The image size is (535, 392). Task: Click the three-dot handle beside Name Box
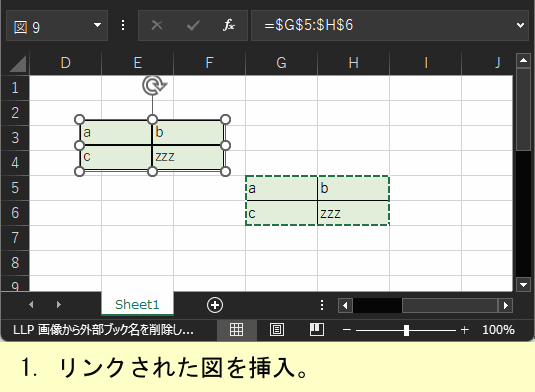coord(123,25)
